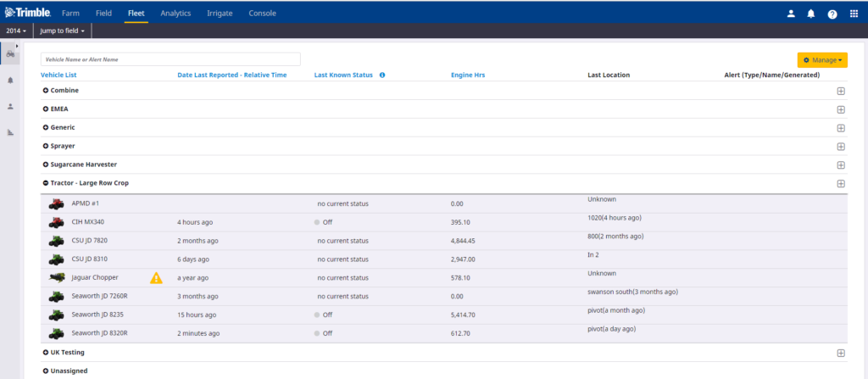The height and width of the screenshot is (379, 868).
Task: Click the plus box on EMEA row
Action: 841,109
